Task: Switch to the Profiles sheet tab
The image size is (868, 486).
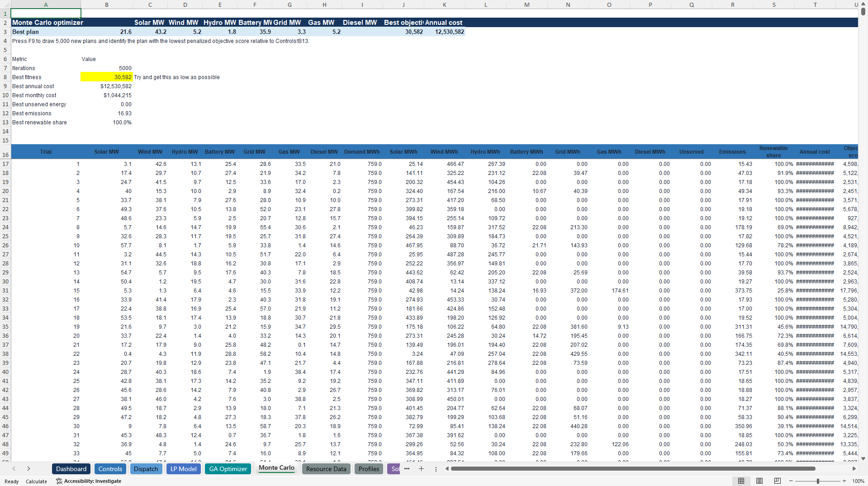Action: coord(369,469)
